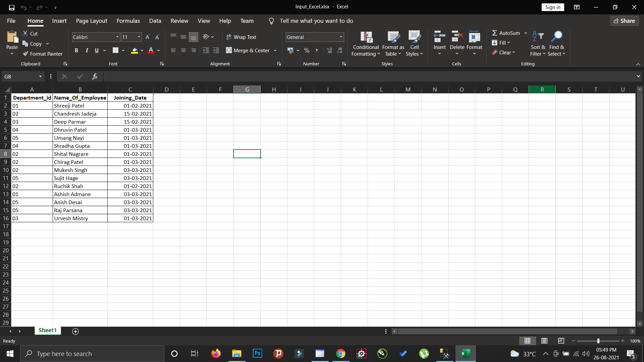The image size is (644, 362).
Task: Toggle Italic formatting
Action: [87, 50]
